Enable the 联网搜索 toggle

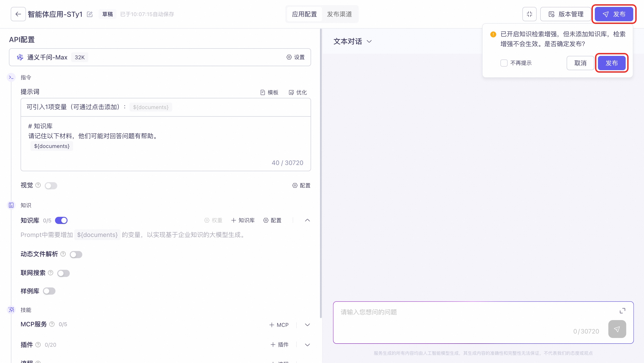coord(64,273)
